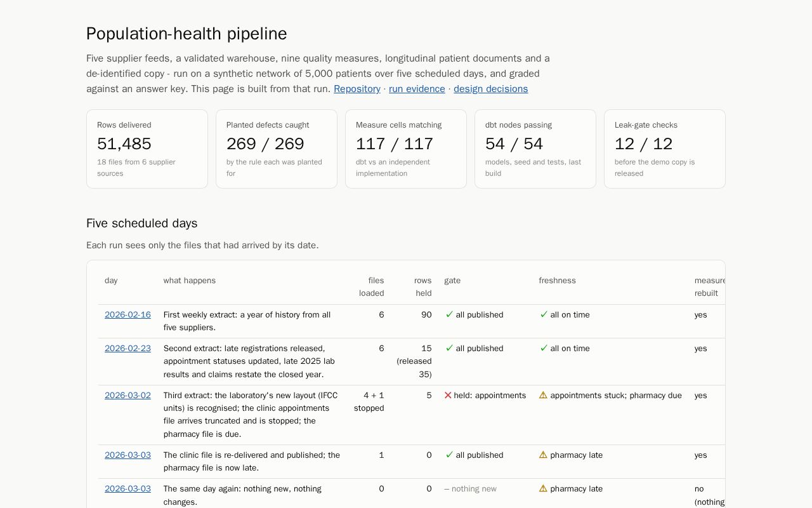
Task: Click the Population-health pipeline heading
Action: [187, 34]
